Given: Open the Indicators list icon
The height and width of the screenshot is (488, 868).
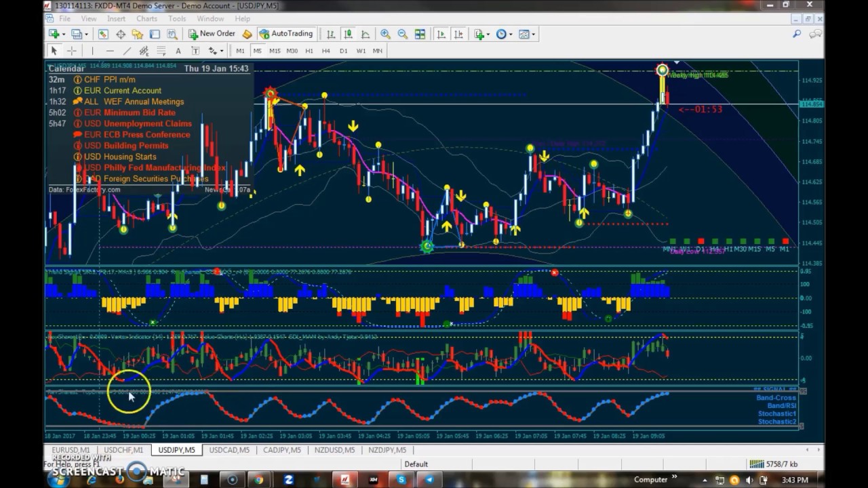Looking at the screenshot, I should (479, 34).
